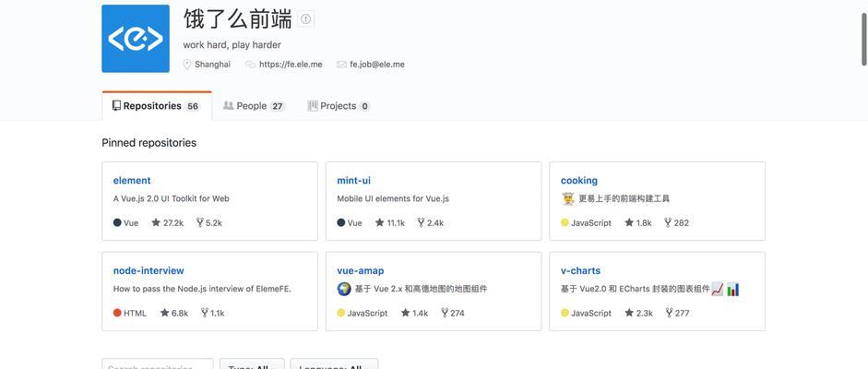This screenshot has height=369, width=868.
Task: Click the 'Pinned repositories' heading
Action: (149, 143)
